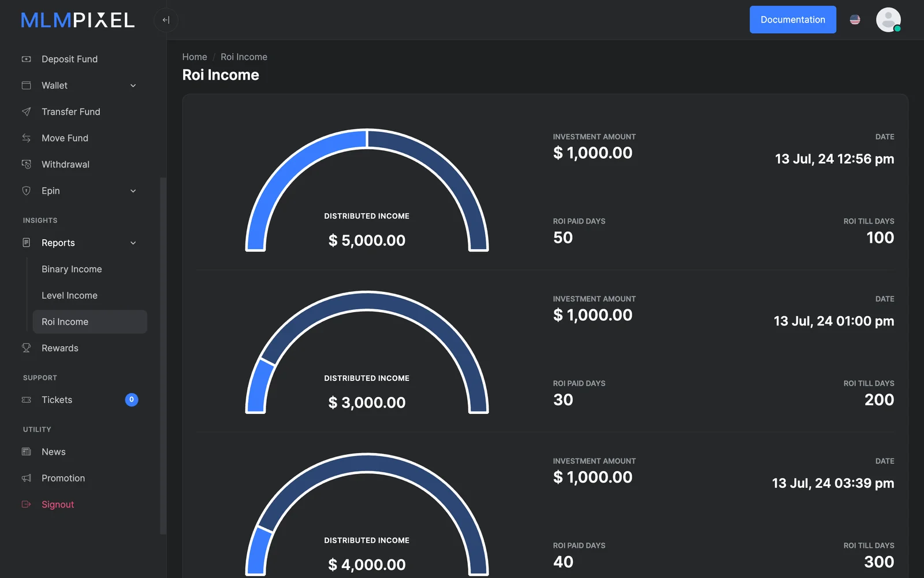The image size is (924, 578).
Task: Click the Reports document icon
Action: [26, 243]
